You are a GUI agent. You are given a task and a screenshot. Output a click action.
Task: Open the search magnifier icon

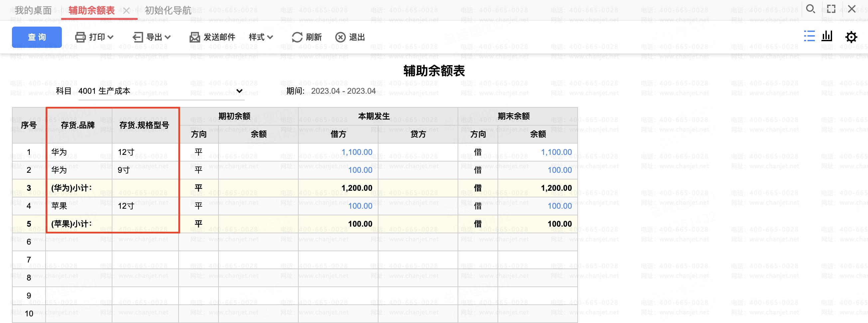coord(810,9)
